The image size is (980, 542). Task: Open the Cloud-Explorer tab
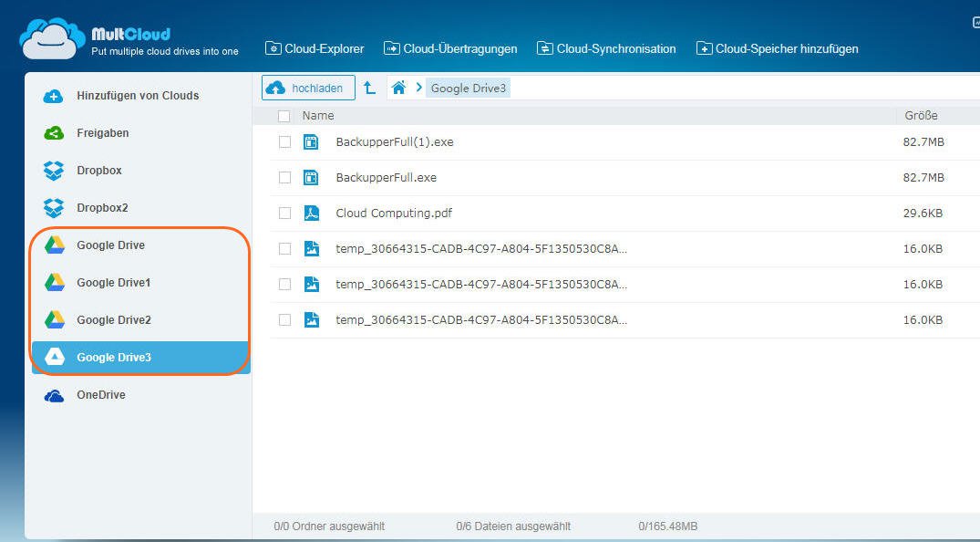tap(315, 48)
